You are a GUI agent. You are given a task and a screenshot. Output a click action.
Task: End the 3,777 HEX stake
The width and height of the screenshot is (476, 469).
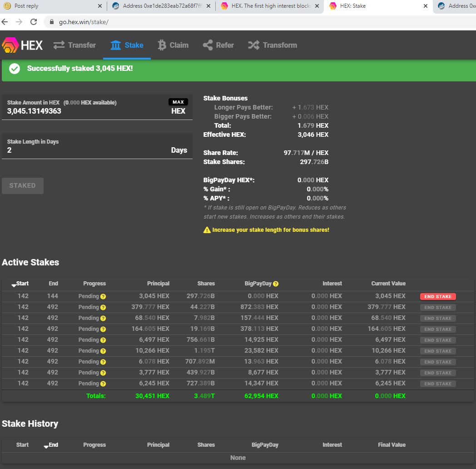coord(438,373)
